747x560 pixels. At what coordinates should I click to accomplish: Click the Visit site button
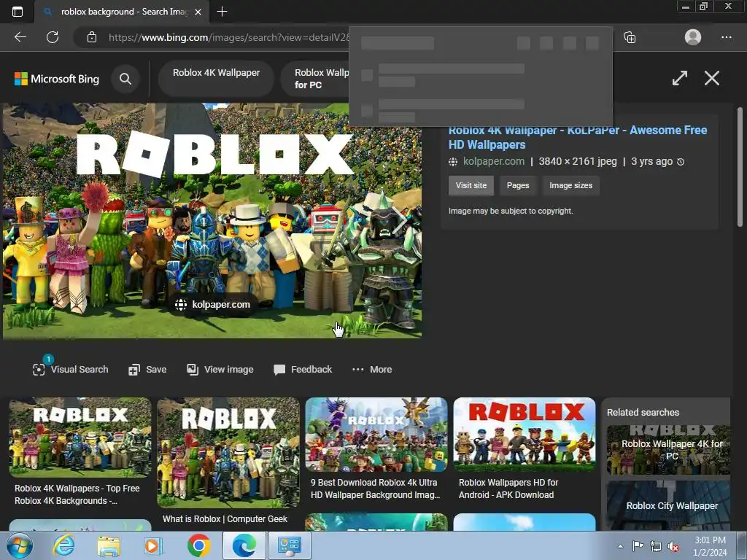471,185
